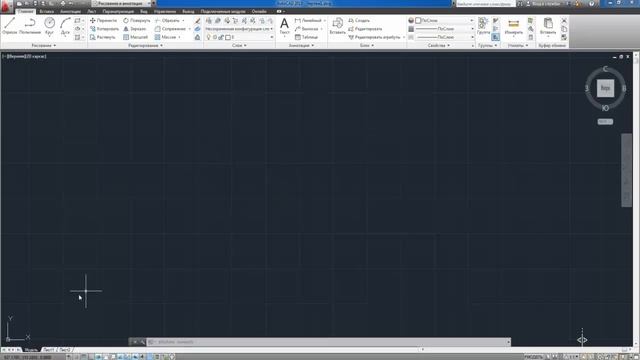Click Create block (Создать) button
This screenshot has width=640, height=360.
click(359, 20)
